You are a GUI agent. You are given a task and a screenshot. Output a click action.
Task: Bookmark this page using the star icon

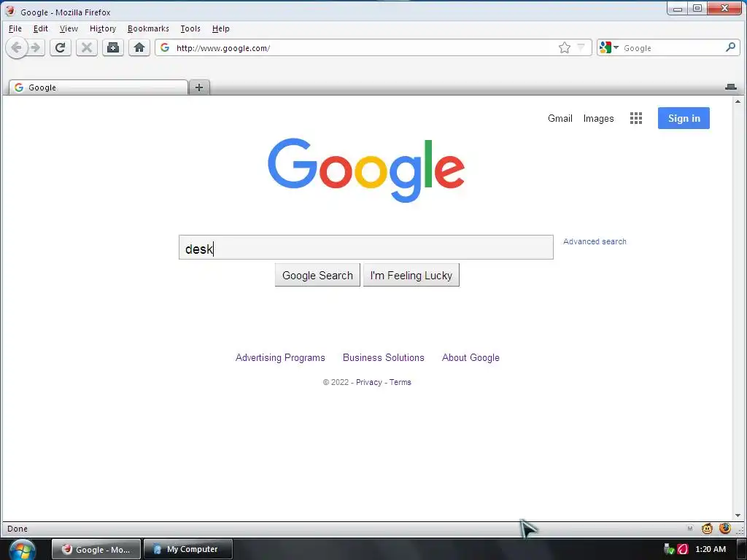565,47
